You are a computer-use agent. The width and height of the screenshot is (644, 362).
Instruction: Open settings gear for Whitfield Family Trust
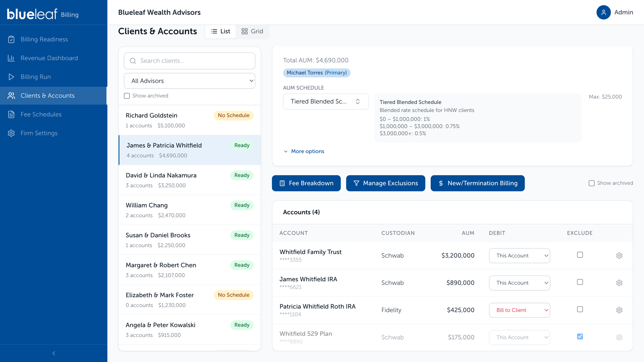pos(619,255)
